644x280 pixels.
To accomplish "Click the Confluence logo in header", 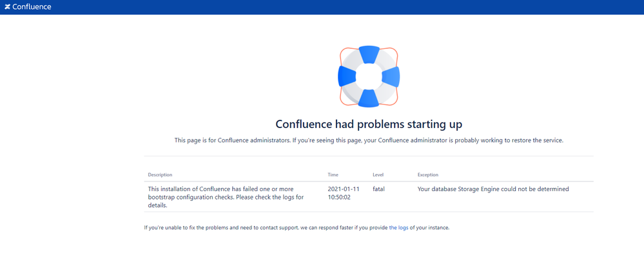I will tap(28, 7).
